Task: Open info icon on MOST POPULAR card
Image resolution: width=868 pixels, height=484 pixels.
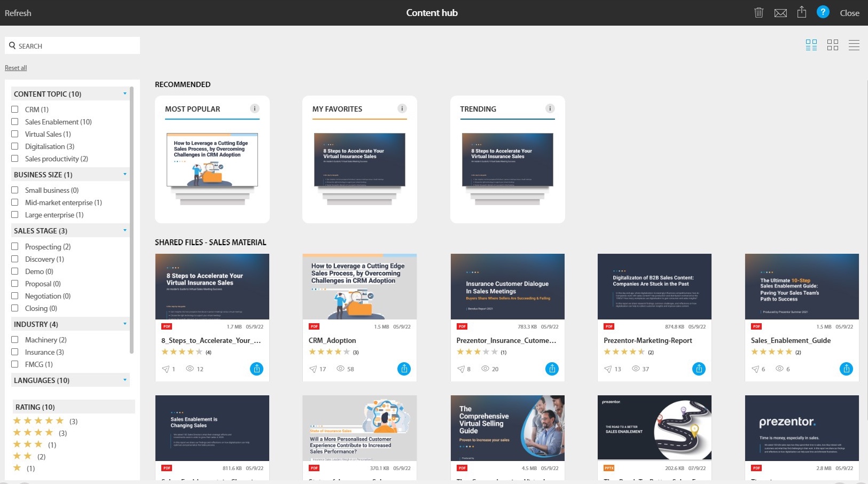Action: (x=255, y=108)
